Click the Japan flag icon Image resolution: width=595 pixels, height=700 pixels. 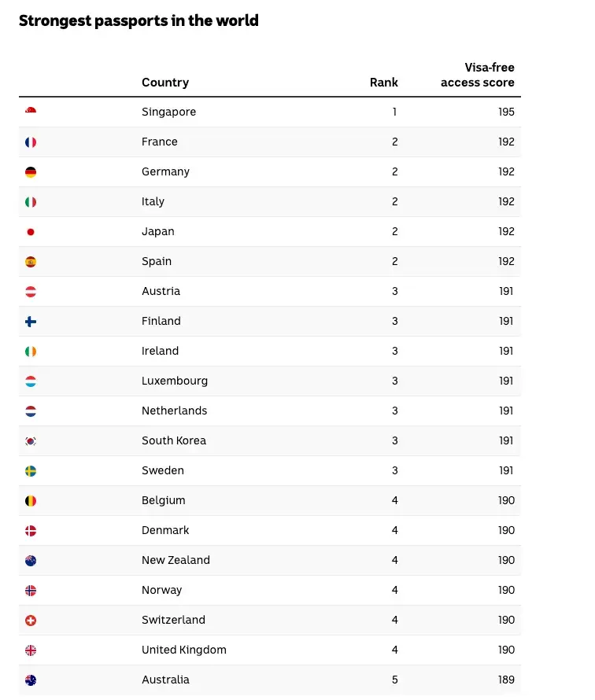(x=31, y=232)
